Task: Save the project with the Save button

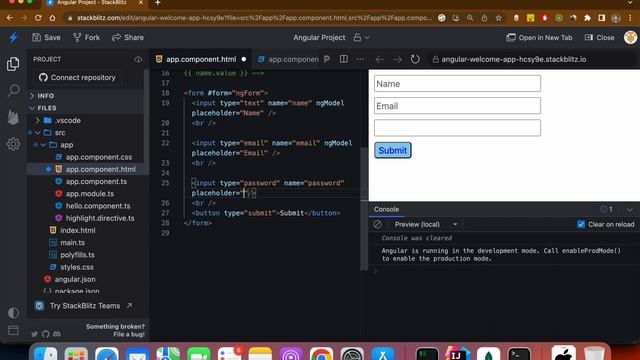Action: tap(46, 38)
